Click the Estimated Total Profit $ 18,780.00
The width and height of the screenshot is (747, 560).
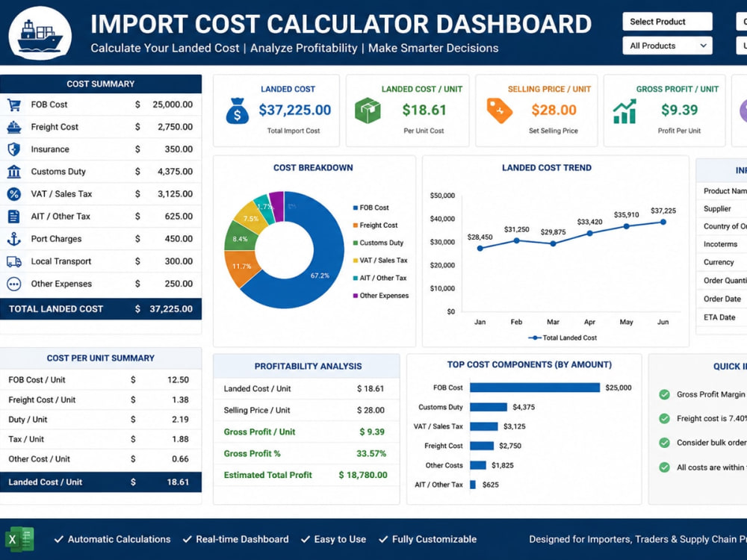click(x=363, y=475)
